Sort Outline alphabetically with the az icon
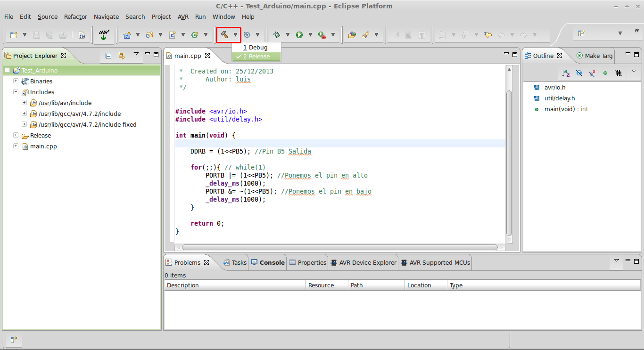 (x=566, y=73)
